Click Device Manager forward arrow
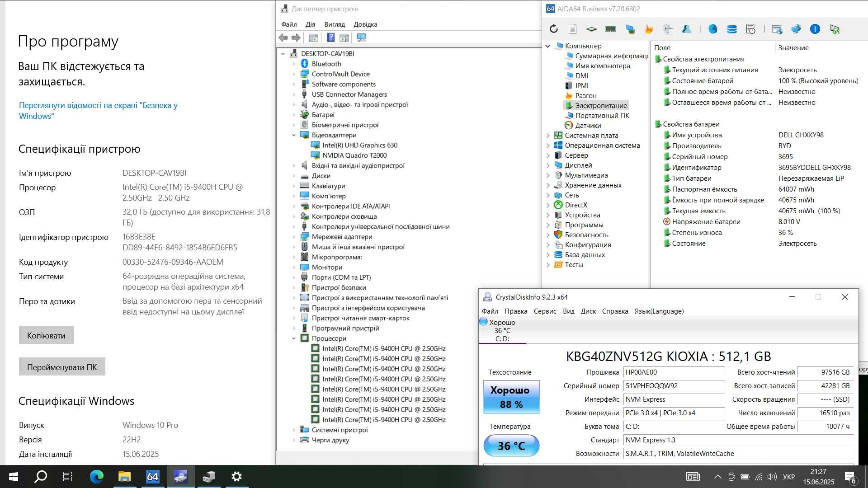This screenshot has height=488, width=868. [296, 38]
